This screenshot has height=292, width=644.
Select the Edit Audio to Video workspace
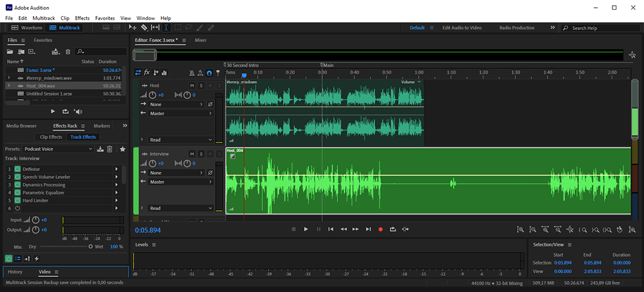(x=462, y=28)
